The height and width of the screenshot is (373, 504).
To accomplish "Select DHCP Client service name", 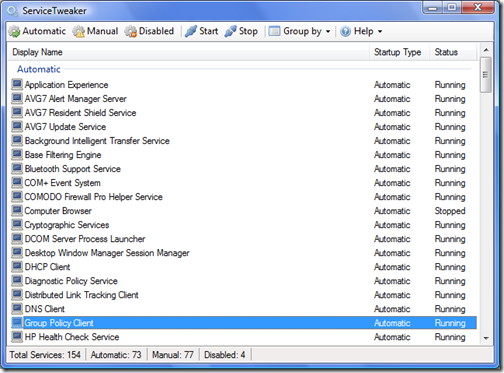I will coord(47,267).
